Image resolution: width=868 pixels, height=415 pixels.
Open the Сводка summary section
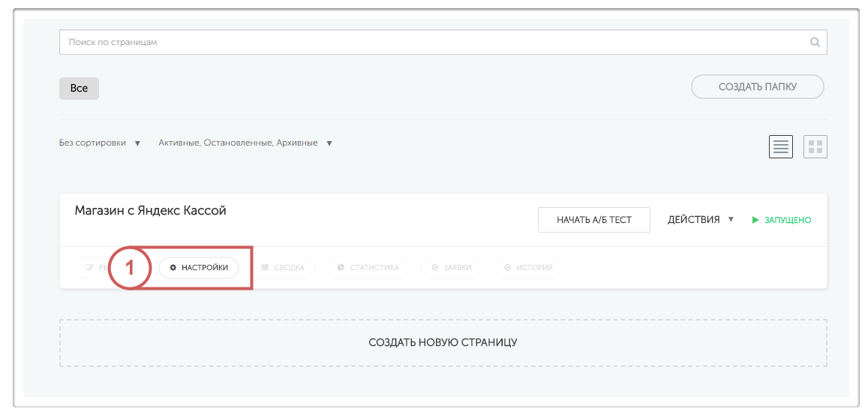[283, 268]
